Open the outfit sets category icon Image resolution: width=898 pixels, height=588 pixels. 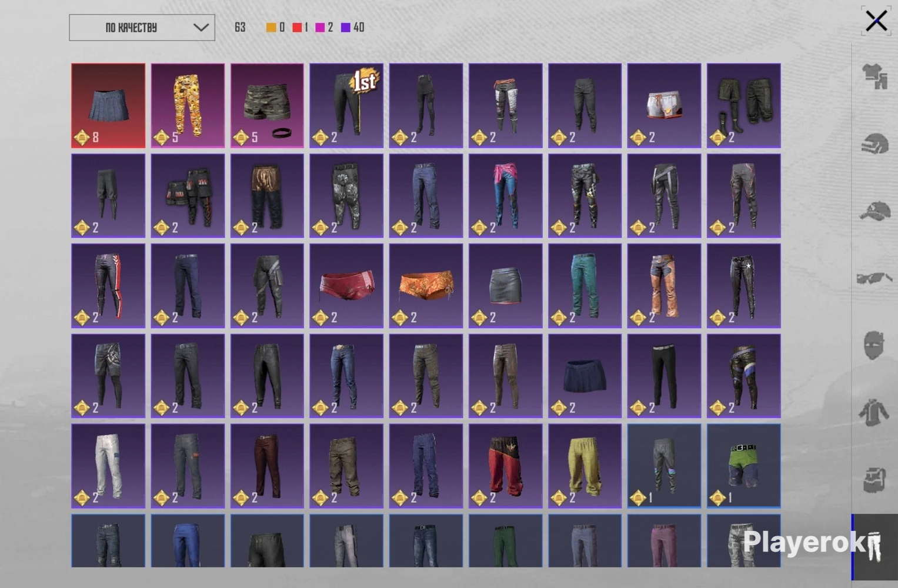click(874, 76)
